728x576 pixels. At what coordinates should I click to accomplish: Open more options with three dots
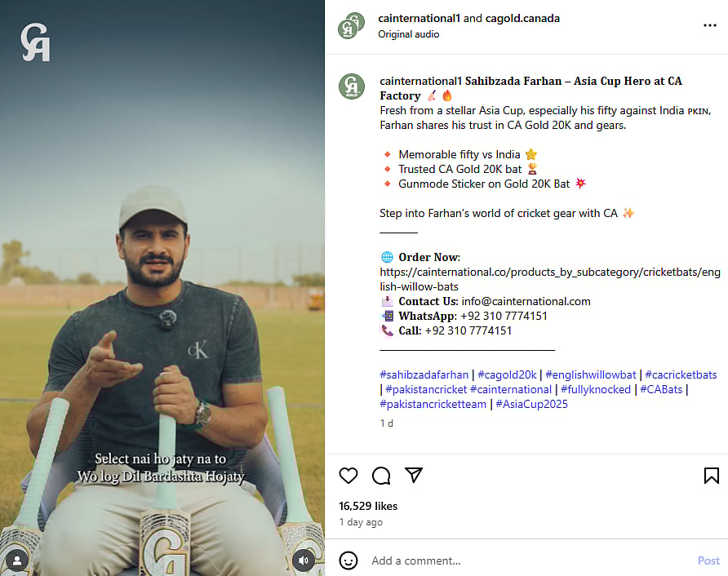(x=709, y=25)
